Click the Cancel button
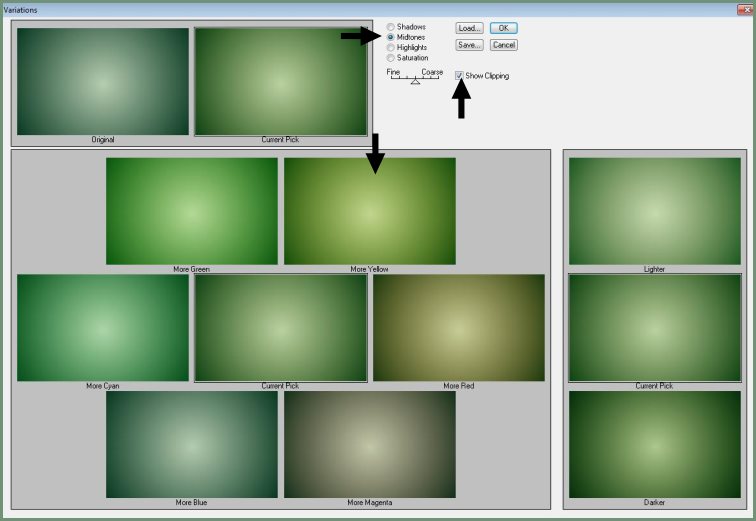756x521 pixels. tap(503, 45)
